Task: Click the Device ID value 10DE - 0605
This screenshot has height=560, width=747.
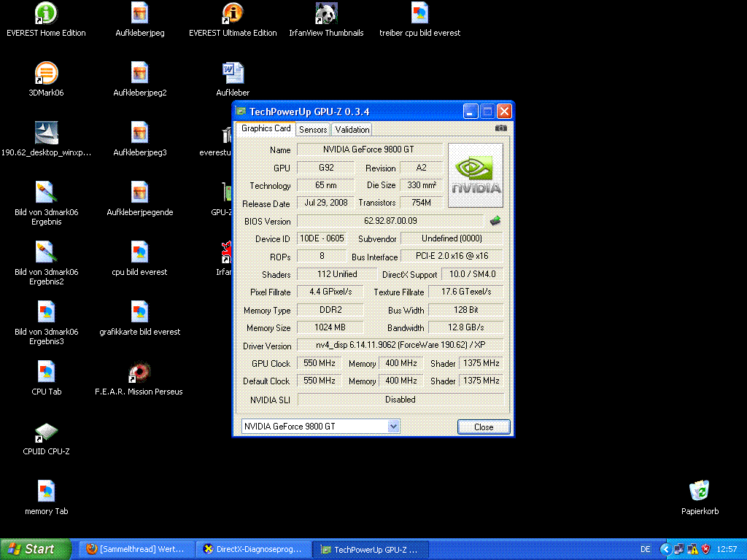Action: [x=322, y=238]
